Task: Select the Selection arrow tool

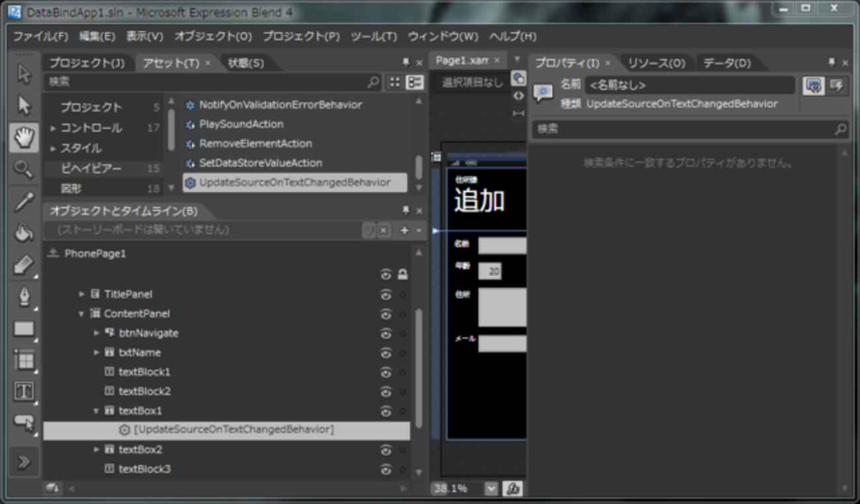Action: (24, 75)
